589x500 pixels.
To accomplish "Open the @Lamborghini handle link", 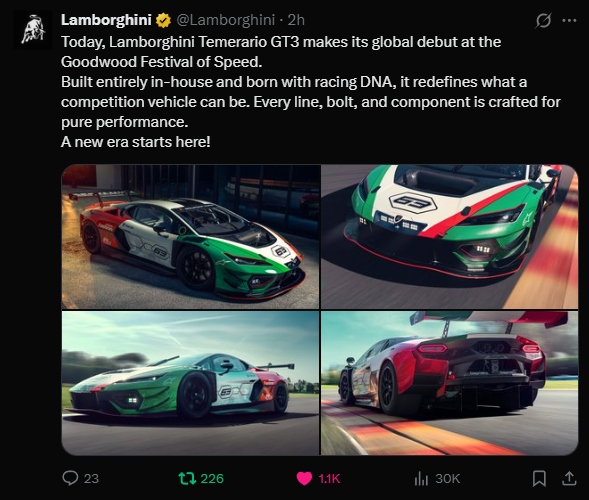I will 225,20.
